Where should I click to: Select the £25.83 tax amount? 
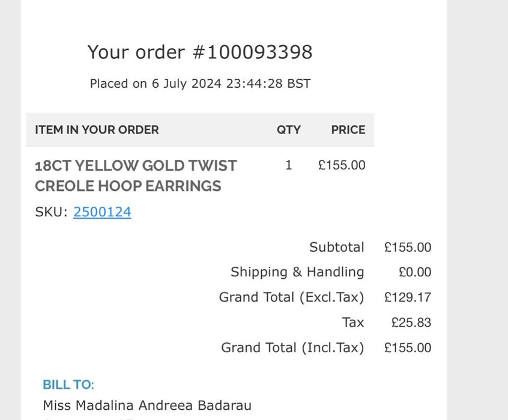[411, 323]
